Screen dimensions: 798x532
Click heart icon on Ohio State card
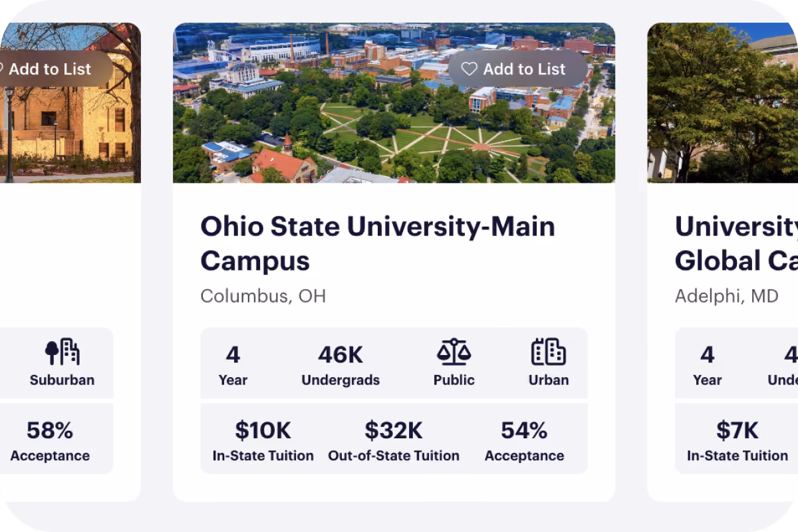pos(469,69)
